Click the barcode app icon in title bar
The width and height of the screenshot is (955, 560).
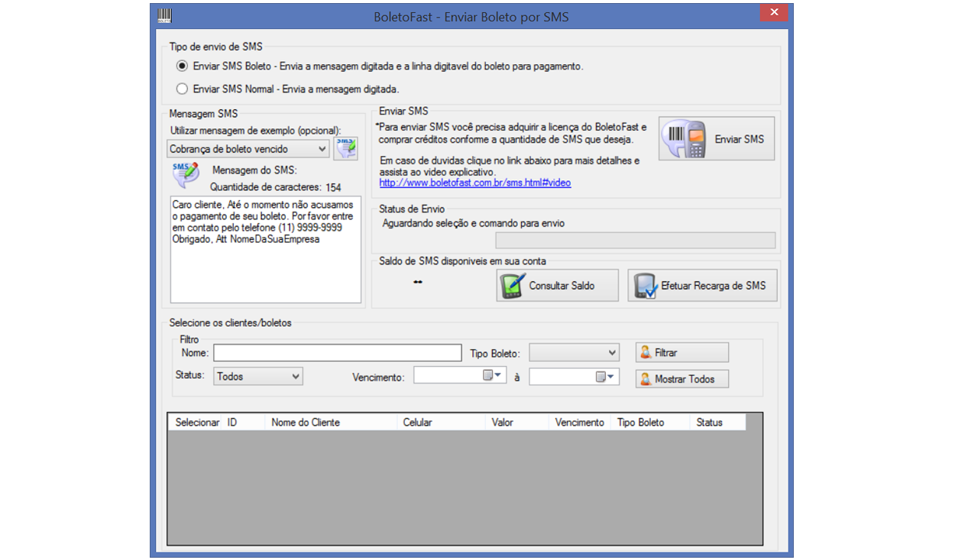[164, 15]
